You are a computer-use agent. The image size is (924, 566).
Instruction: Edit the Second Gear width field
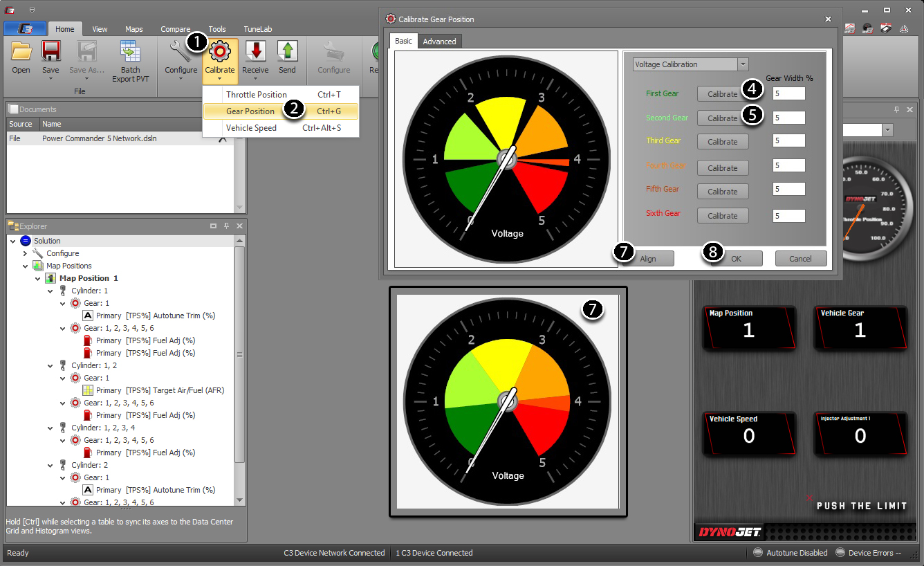[x=788, y=117]
